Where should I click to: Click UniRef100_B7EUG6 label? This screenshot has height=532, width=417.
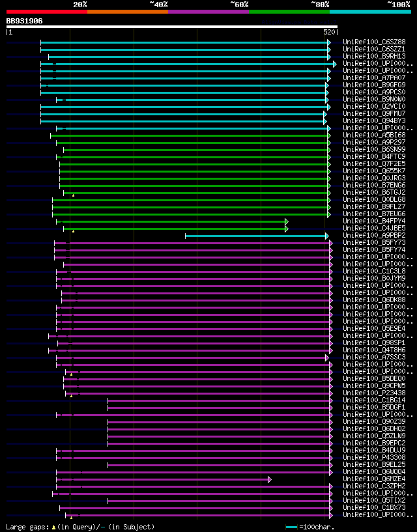(374, 214)
